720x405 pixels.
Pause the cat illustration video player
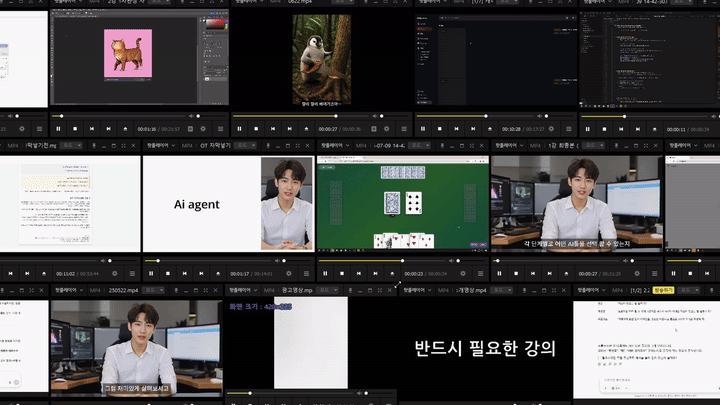[x=58, y=129]
